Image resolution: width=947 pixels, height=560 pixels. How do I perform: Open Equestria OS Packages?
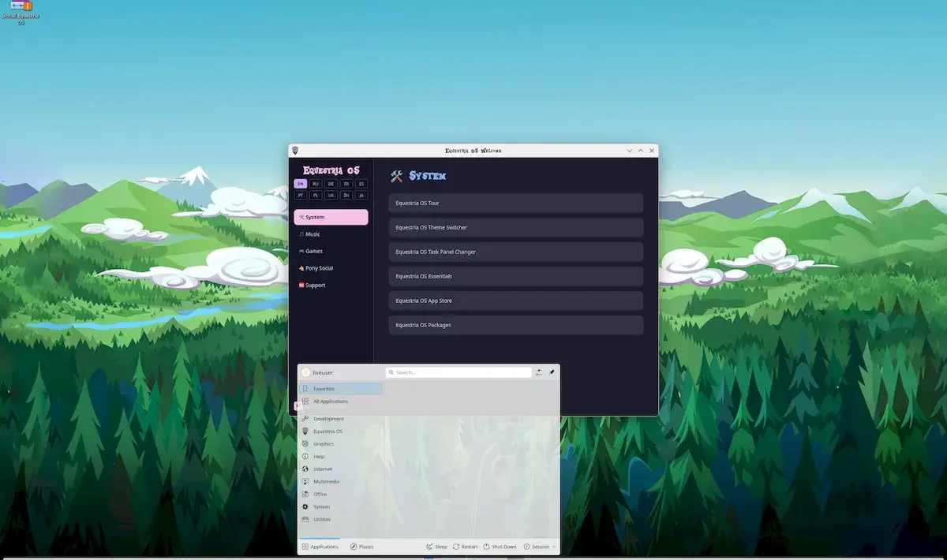click(x=516, y=325)
